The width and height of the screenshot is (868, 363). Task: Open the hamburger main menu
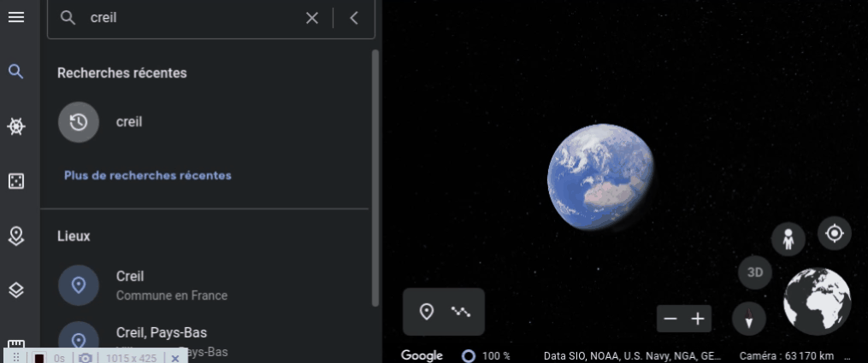[16, 18]
